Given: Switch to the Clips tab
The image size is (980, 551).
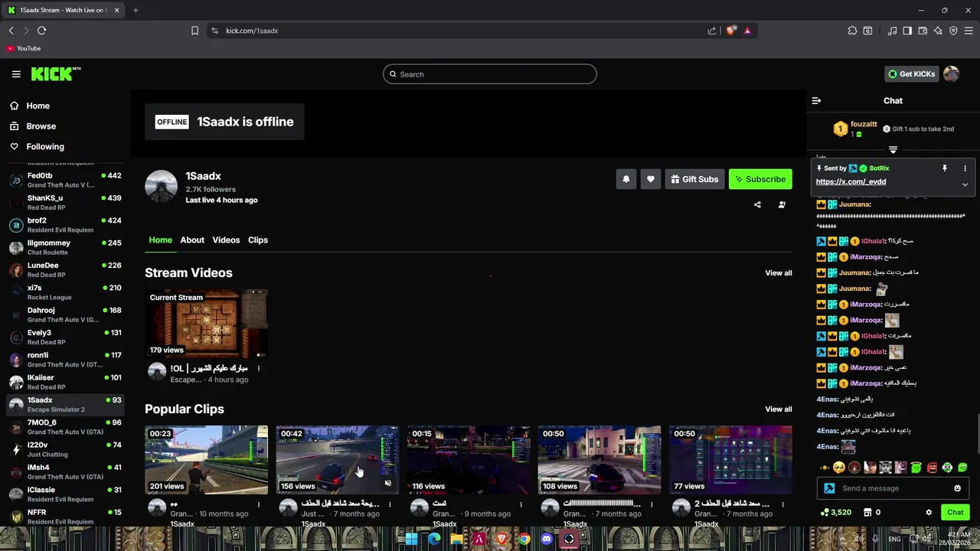Looking at the screenshot, I should pyautogui.click(x=258, y=240).
